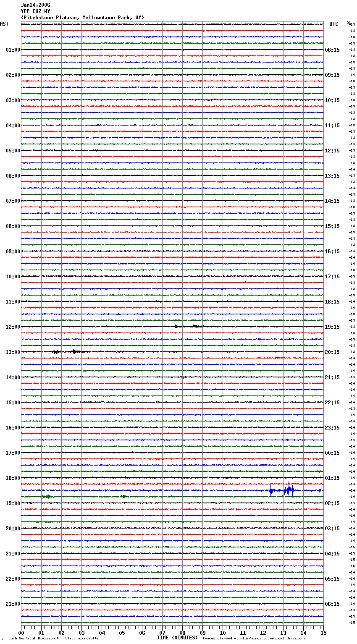Click the 08:15 UTC time label
This screenshot has width=357, height=644.
pos(332,50)
